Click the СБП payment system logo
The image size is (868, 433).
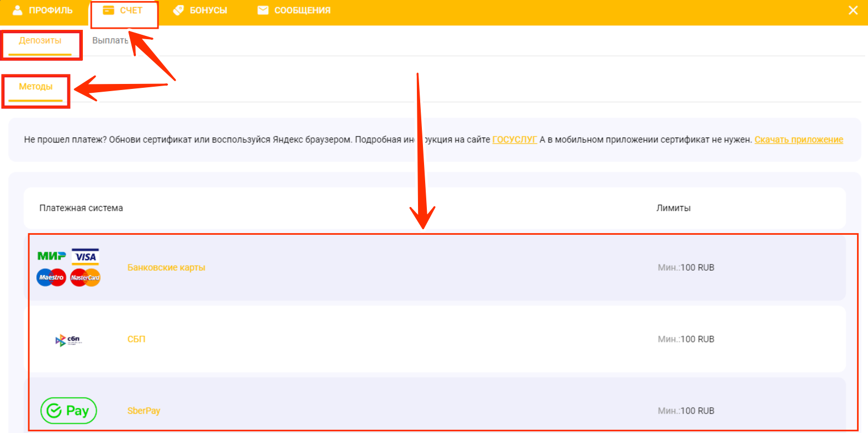68,340
